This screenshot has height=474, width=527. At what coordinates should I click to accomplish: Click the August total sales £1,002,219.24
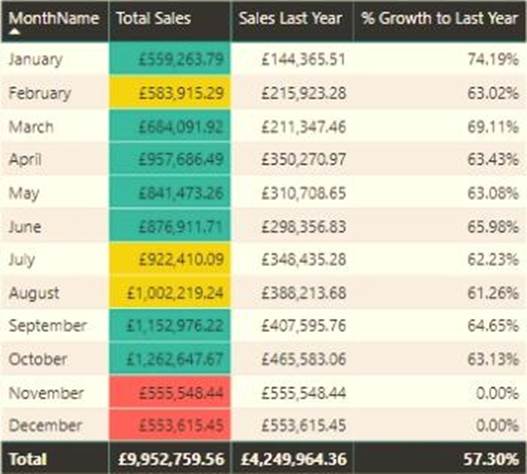coord(175,293)
